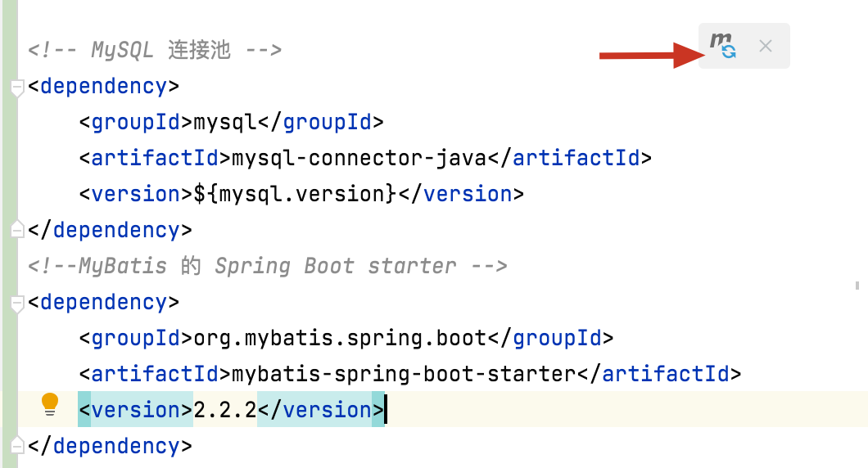Screen dimensions: 868x468
Task: Collapse fold at mybatis dependency closing tag
Action: 17,445
